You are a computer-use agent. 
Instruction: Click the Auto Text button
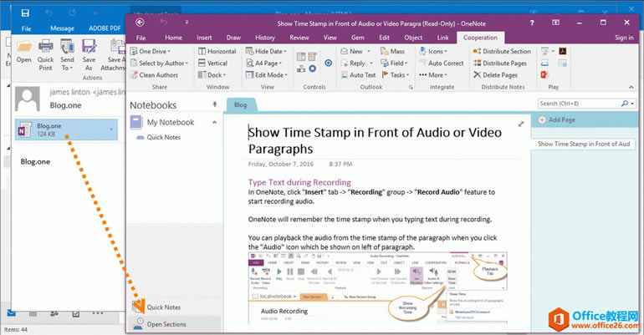coord(358,75)
